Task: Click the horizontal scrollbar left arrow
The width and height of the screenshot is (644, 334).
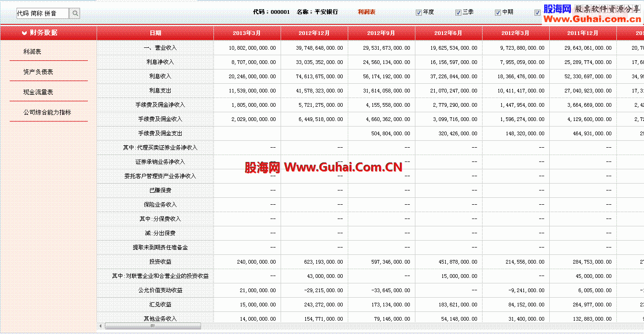Action: (x=101, y=326)
